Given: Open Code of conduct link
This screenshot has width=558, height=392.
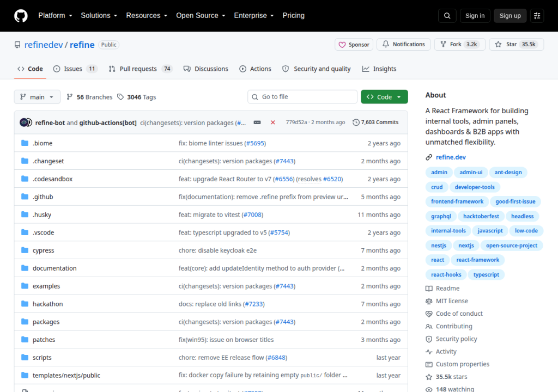Looking at the screenshot, I should coord(459,314).
